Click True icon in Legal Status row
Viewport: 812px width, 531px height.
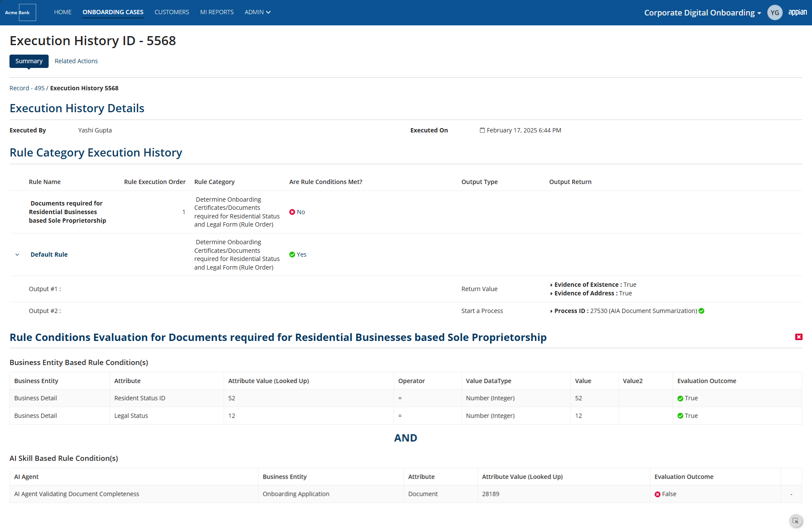(x=680, y=416)
